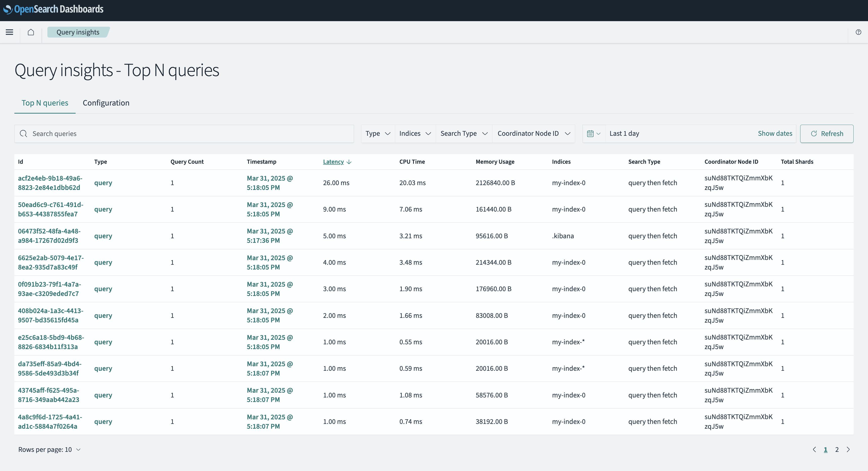The image size is (868, 471).
Task: Click the '161440.00 B' memory usage cell
Action: click(493, 209)
